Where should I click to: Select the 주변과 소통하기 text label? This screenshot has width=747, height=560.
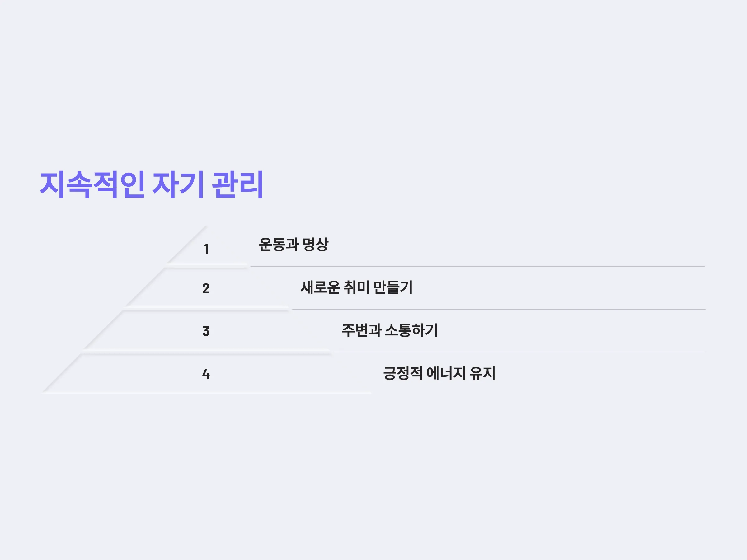(x=390, y=330)
